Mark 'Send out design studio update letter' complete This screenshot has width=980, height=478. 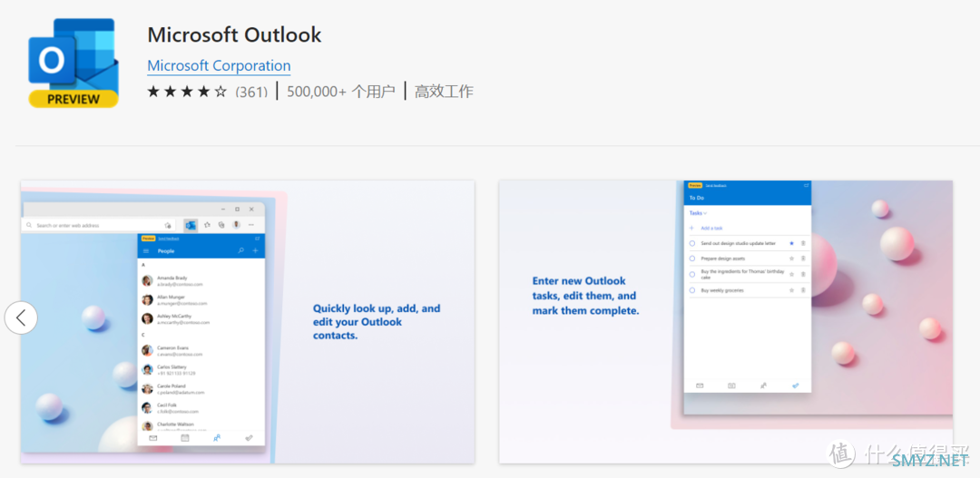pyautogui.click(x=692, y=243)
